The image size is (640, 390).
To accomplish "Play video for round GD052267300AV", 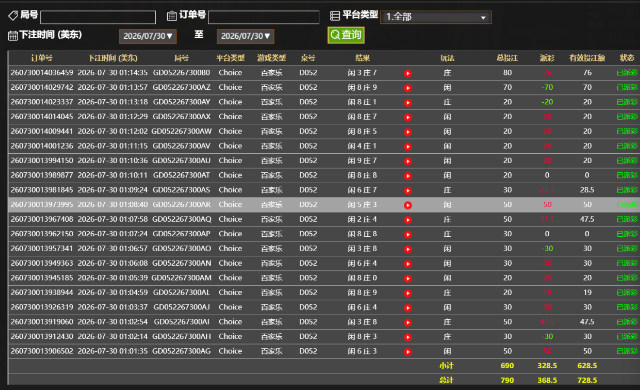I will [407, 147].
